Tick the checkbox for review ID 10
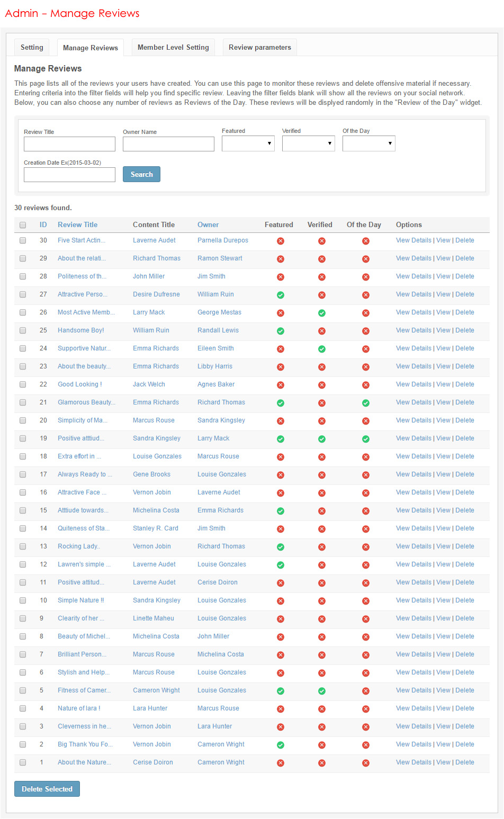Screen dimensions: 504x819 pyautogui.click(x=23, y=600)
